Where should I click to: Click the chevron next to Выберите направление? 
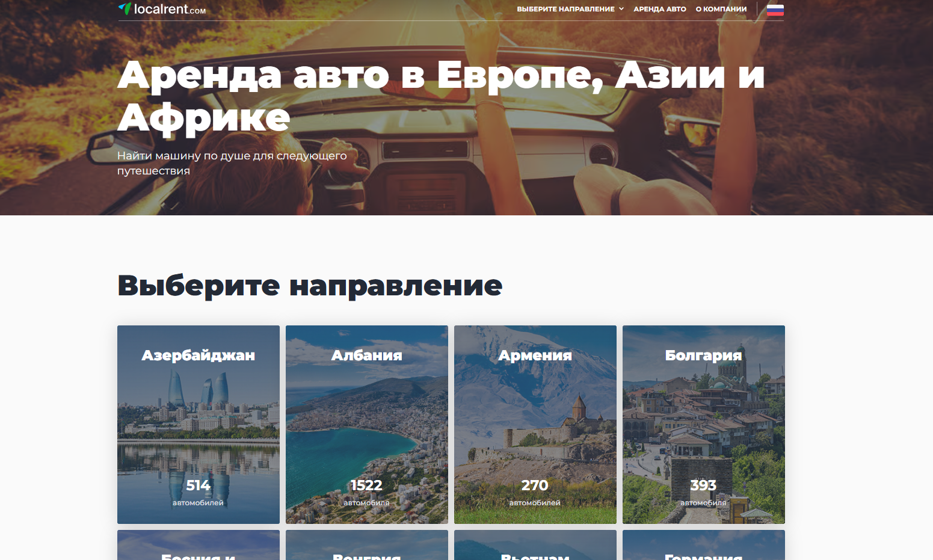point(621,9)
